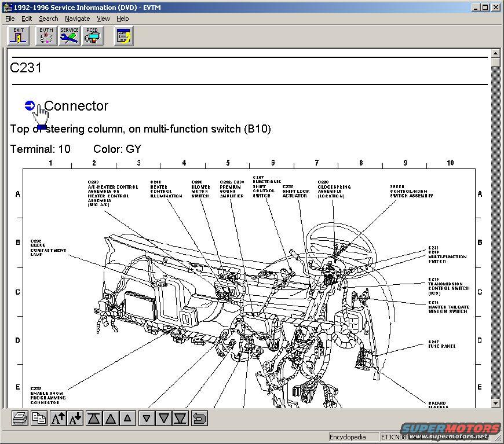This screenshot has width=504, height=444.
Task: Decrease text size with A down-arrow
Action: coord(75,419)
